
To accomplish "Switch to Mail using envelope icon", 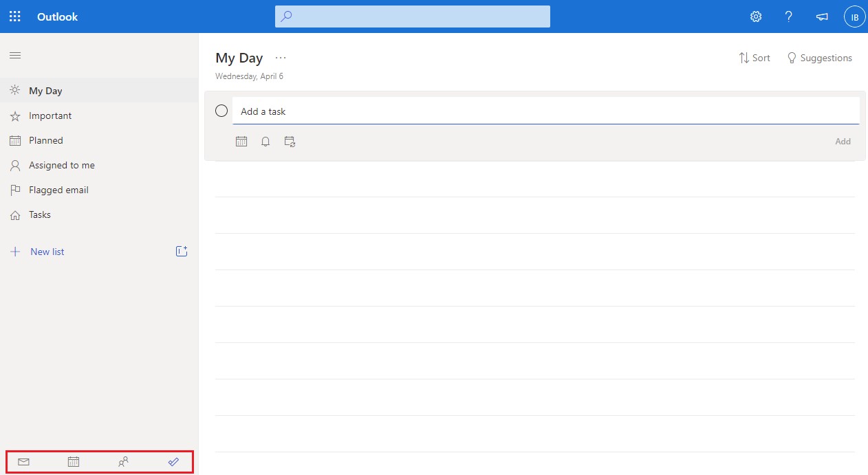I will [23, 462].
